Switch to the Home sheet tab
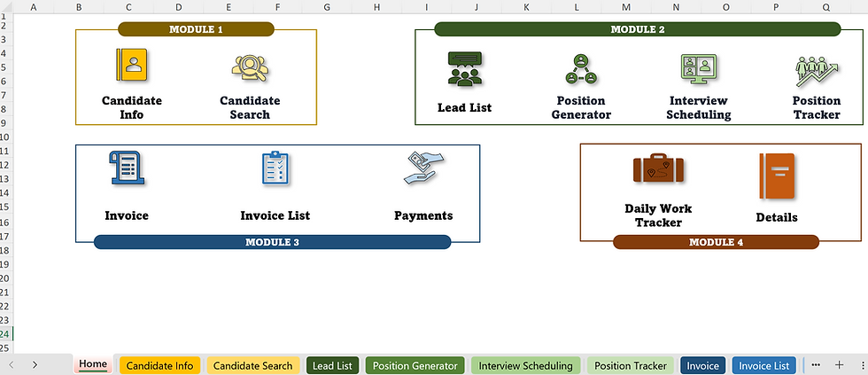 pyautogui.click(x=92, y=364)
